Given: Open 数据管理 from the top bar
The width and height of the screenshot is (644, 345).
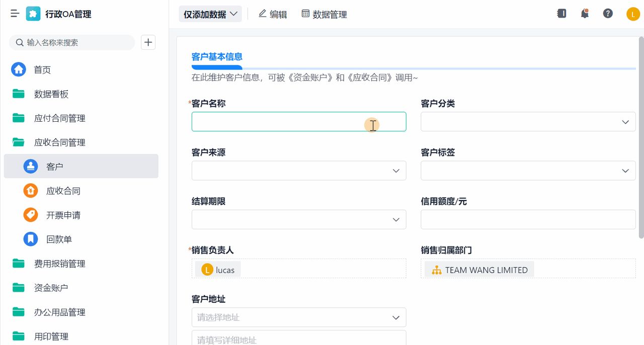Looking at the screenshot, I should (325, 14).
